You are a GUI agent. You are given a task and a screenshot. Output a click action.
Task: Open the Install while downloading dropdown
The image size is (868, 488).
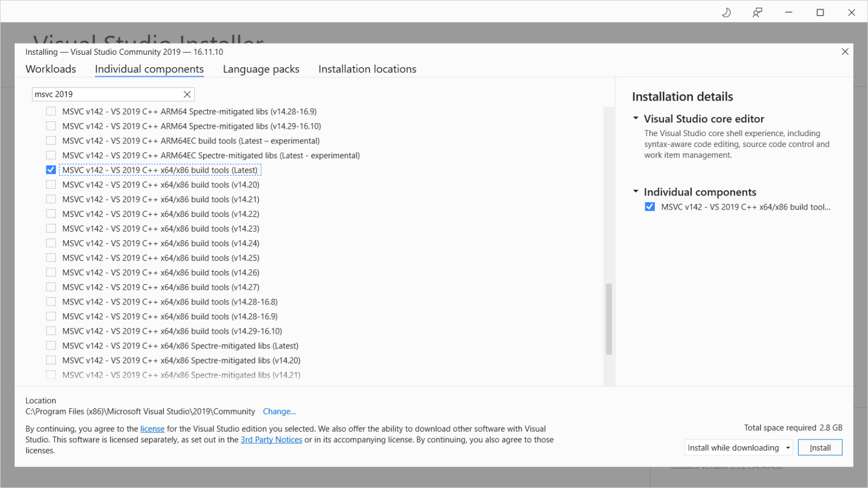tap(739, 447)
